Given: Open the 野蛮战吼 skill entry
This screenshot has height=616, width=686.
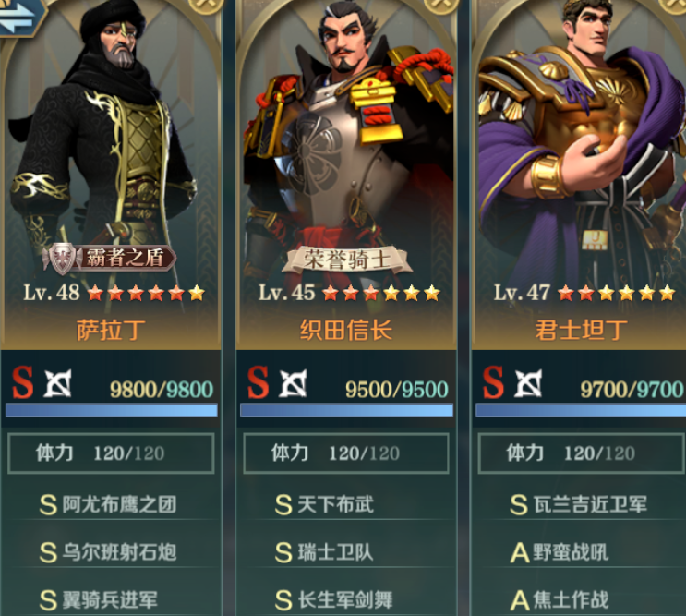Looking at the screenshot, I should [560, 552].
